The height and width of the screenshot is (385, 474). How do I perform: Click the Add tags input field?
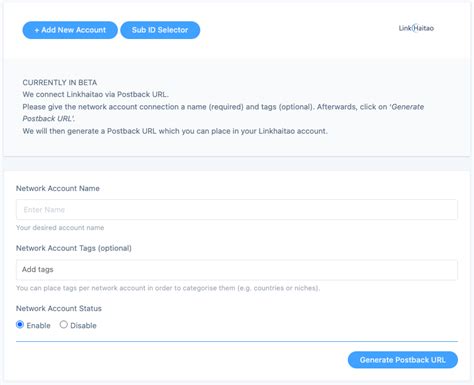pos(237,270)
